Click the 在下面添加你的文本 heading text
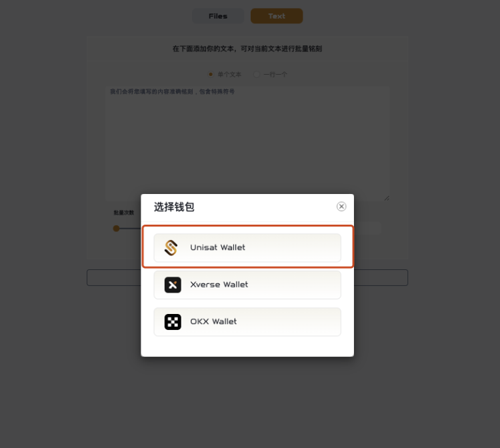Screen dimensions: 500x448 pyautogui.click(x=247, y=49)
